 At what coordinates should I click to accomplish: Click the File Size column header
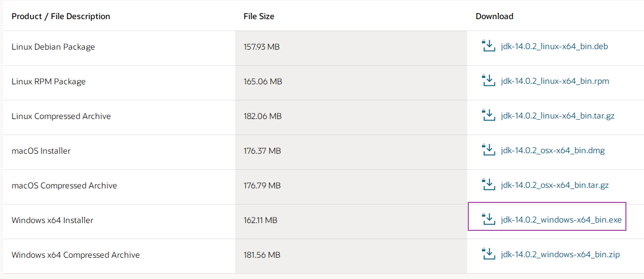(258, 16)
